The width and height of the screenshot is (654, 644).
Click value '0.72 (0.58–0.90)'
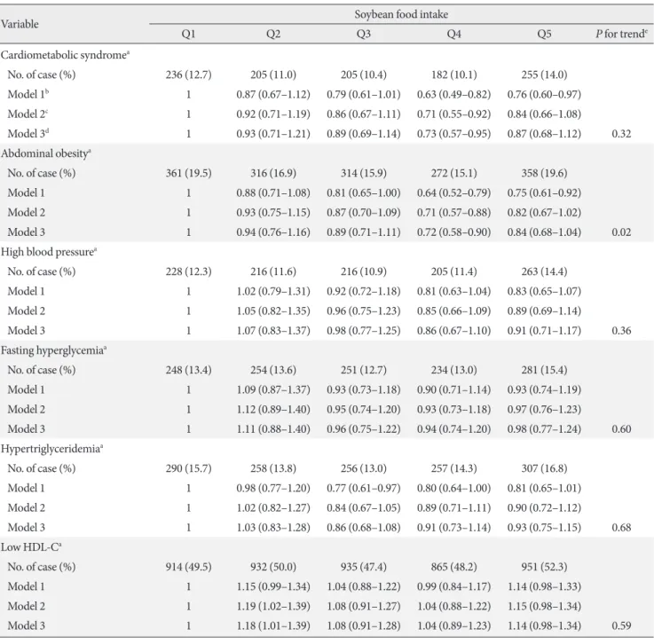point(453,232)
